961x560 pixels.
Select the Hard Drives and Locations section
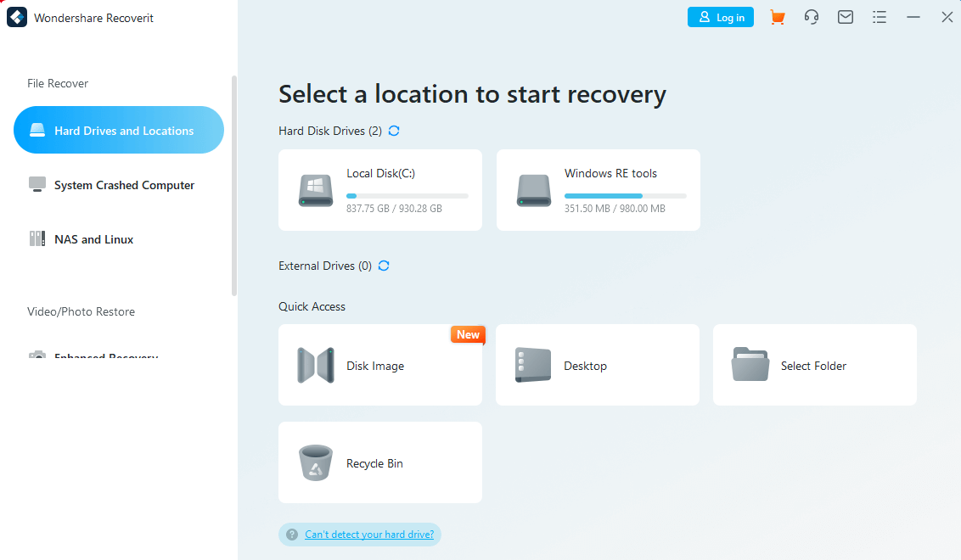(x=118, y=130)
